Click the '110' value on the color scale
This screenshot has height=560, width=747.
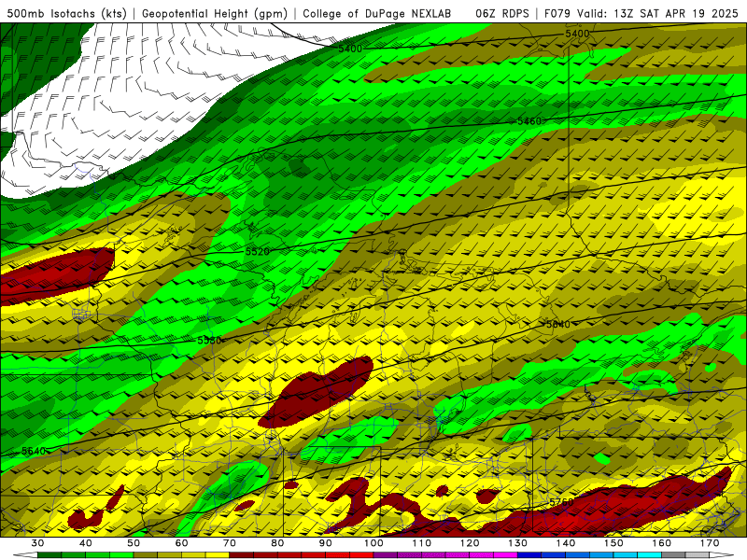[x=422, y=543]
